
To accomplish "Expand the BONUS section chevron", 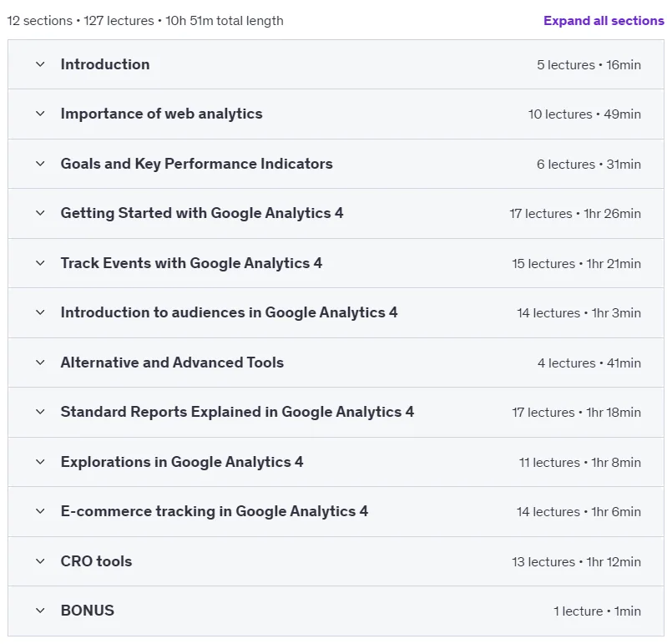I will [40, 611].
